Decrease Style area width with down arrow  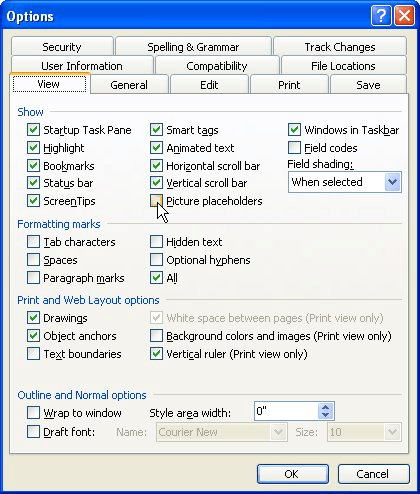point(326,415)
